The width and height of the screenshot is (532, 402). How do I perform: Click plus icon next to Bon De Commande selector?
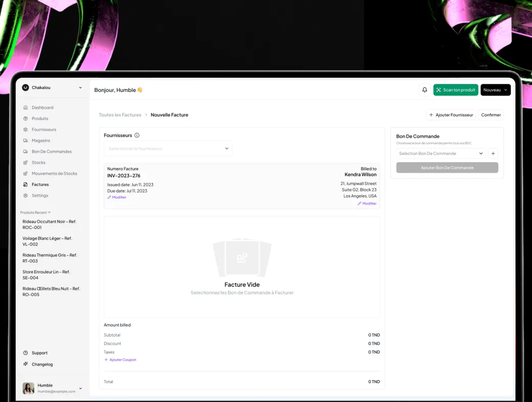click(493, 153)
